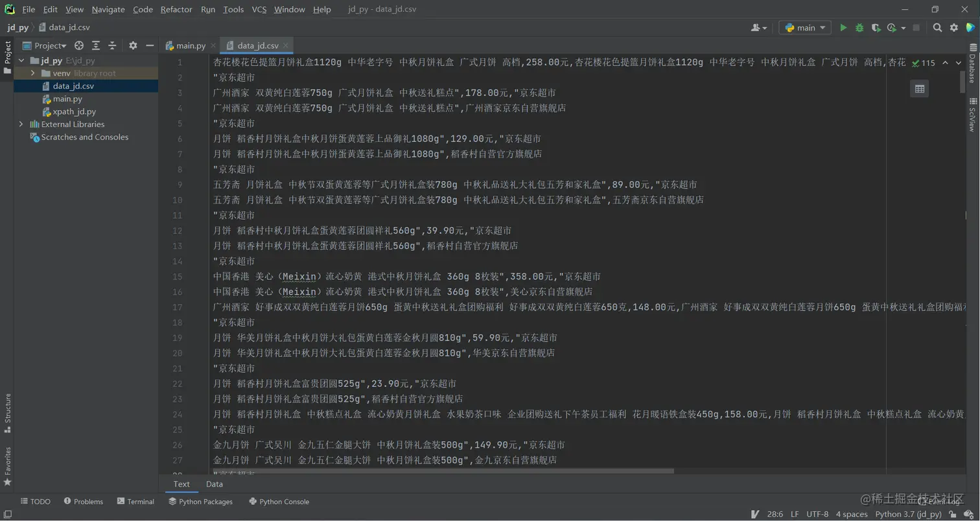Toggle tool window bars icon bottom-left
980x521 pixels.
pos(6,515)
